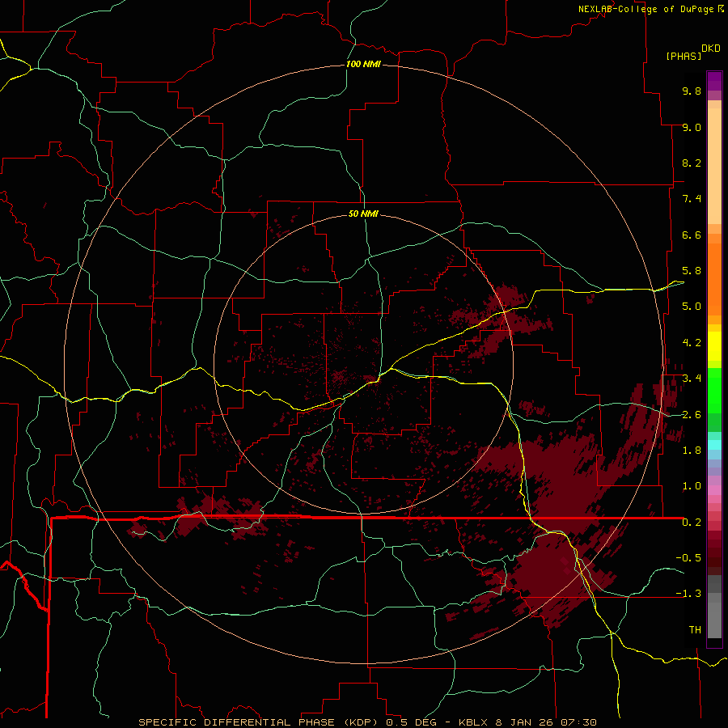Select the 2.6 scale value

coord(692,415)
